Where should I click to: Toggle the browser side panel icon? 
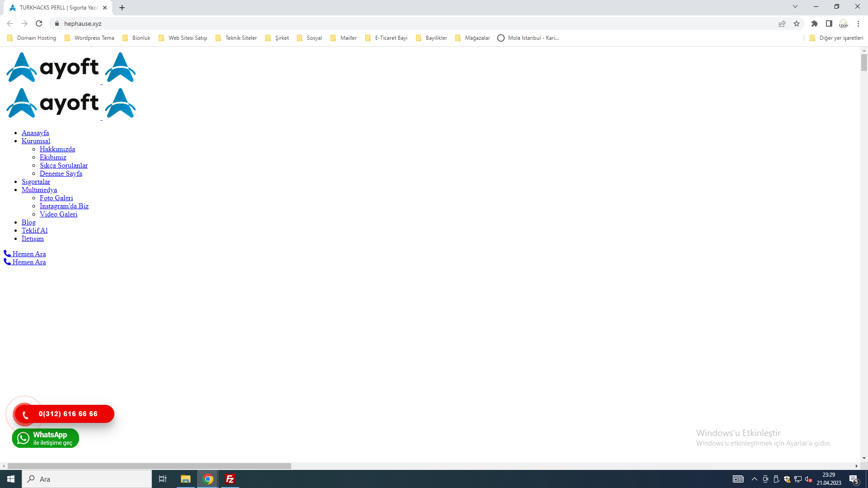pos(829,23)
